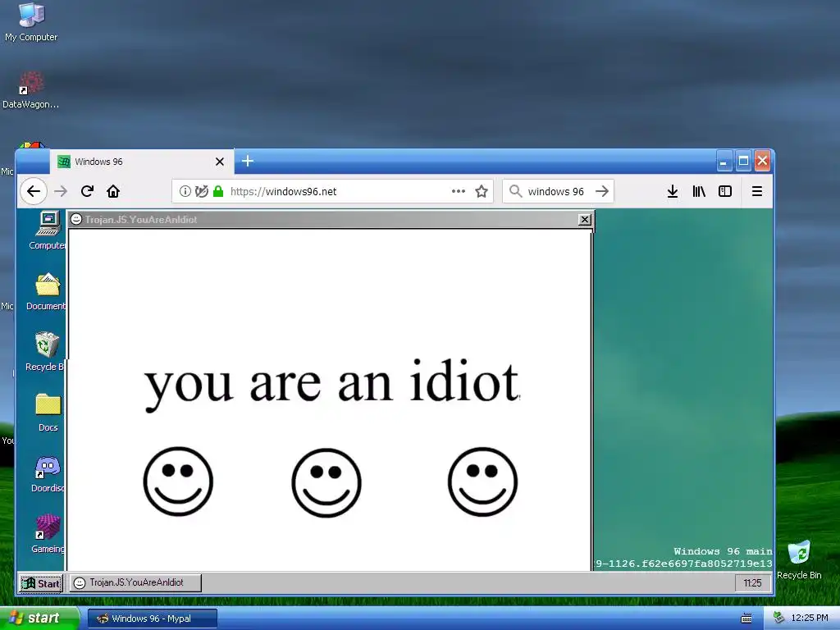The width and height of the screenshot is (840, 630).
Task: Click the green secure connection padlock
Action: (218, 191)
